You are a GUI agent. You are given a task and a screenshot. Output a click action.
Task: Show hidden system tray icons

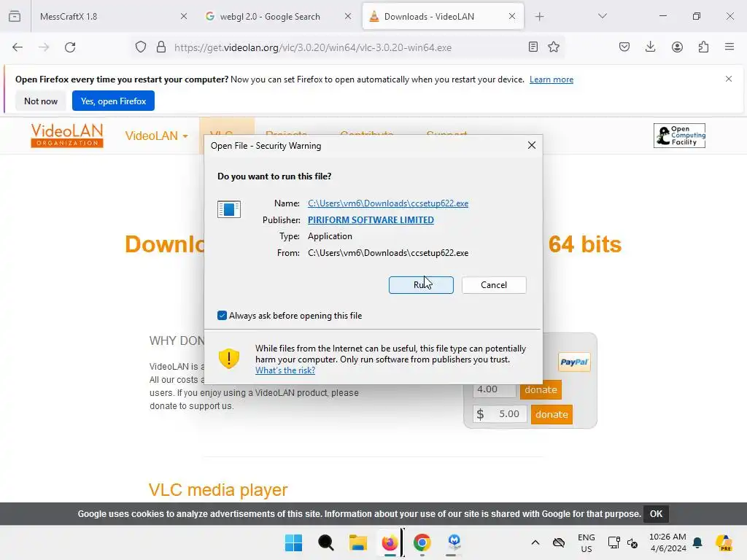[x=535, y=542]
